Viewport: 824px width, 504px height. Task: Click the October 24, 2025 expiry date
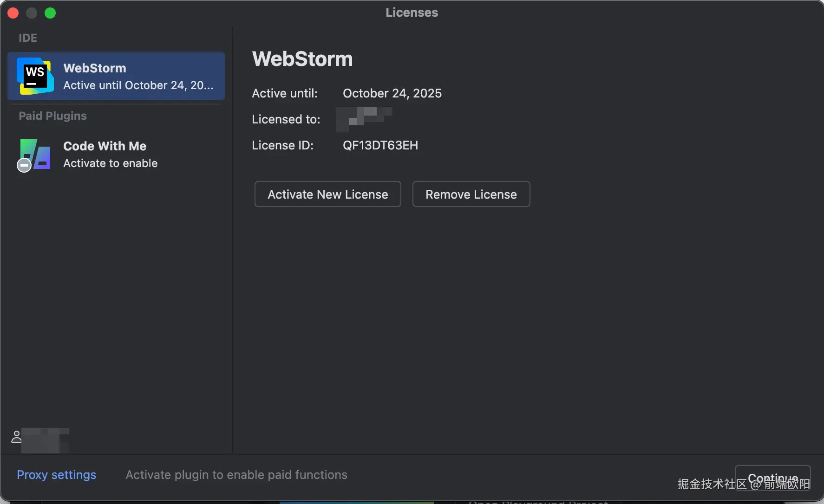tap(392, 93)
